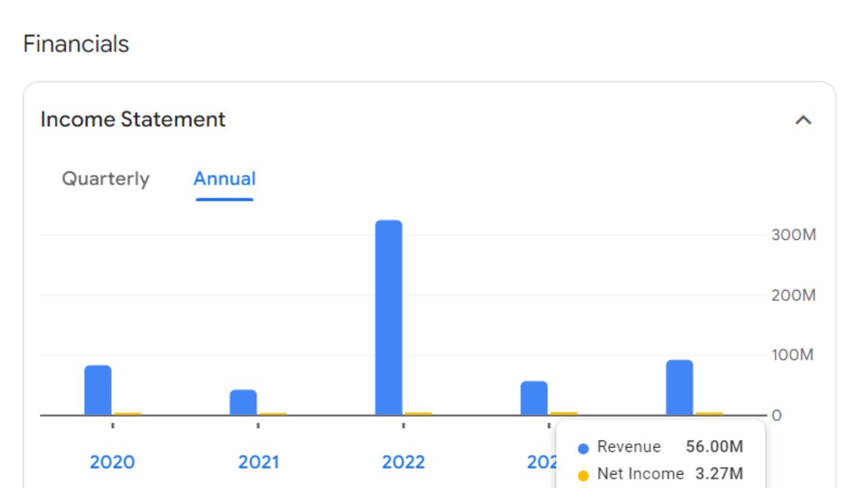This screenshot has height=488, width=868.
Task: Click the 2020 blue revenue bar
Action: [x=98, y=390]
